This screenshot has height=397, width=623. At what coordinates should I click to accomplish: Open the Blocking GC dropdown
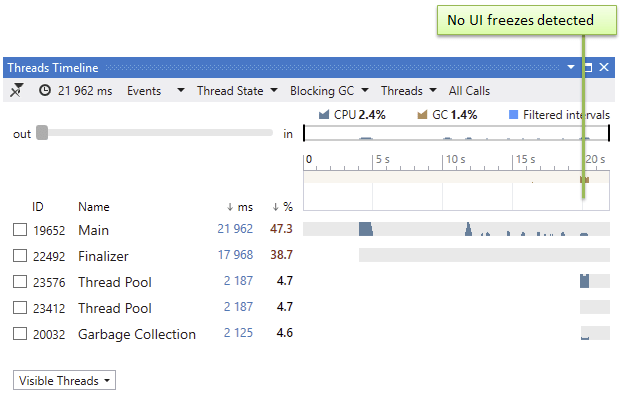[x=329, y=91]
